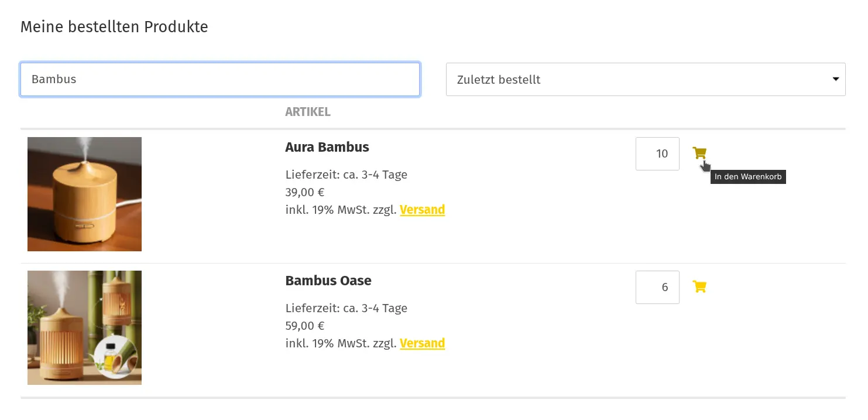The image size is (868, 420).
Task: Focus the search field containing 'Bambus'
Action: click(219, 80)
